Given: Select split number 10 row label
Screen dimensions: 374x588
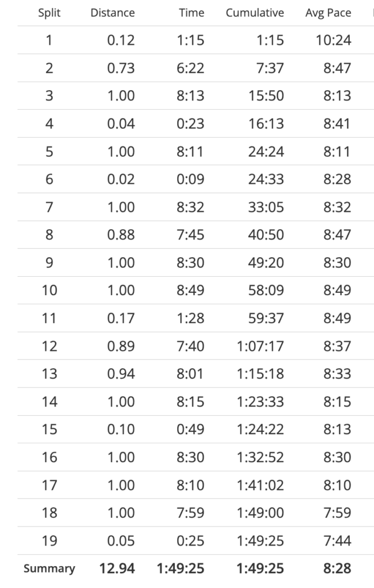Looking at the screenshot, I should coord(49,291).
